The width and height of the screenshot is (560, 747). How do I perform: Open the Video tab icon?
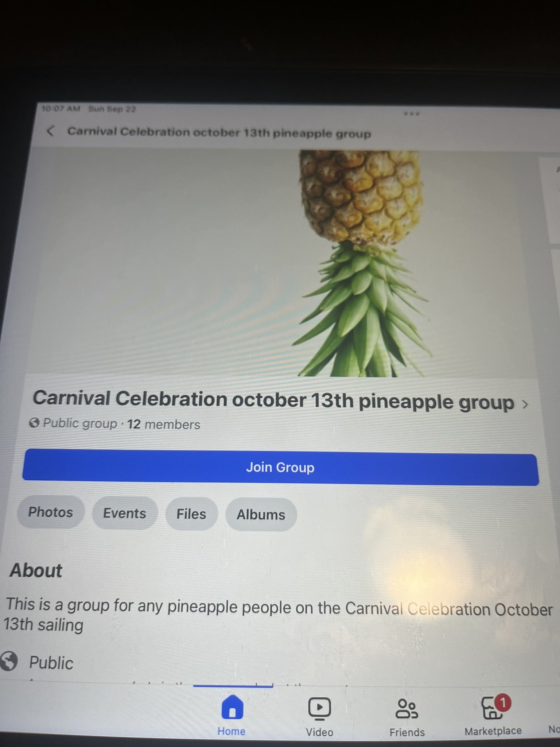click(x=319, y=708)
